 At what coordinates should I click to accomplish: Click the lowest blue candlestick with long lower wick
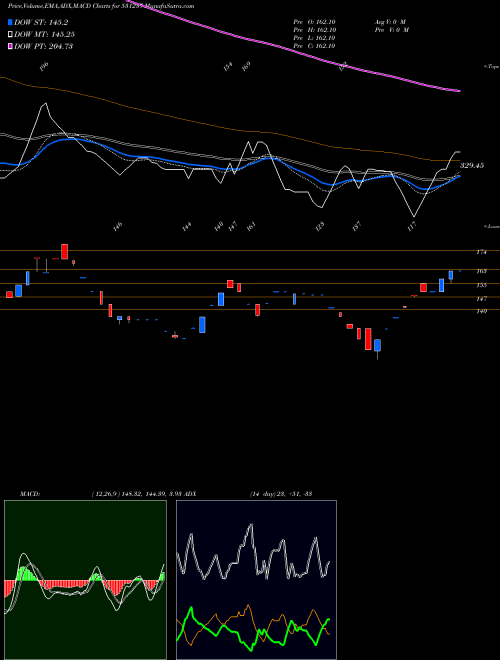click(x=378, y=349)
